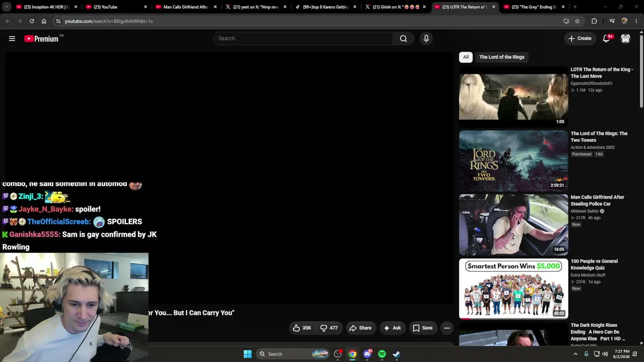Switch to Chrome in the taskbar
This screenshot has width=644, height=362.
click(353, 354)
